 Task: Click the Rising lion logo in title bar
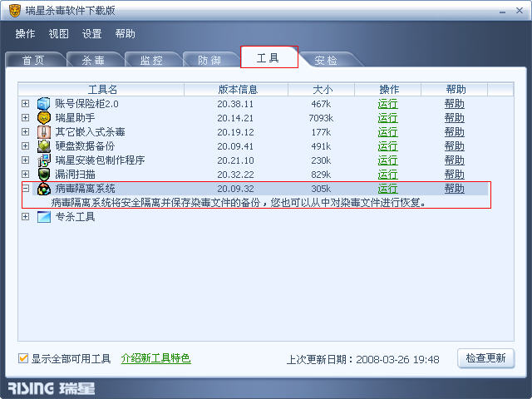point(15,11)
